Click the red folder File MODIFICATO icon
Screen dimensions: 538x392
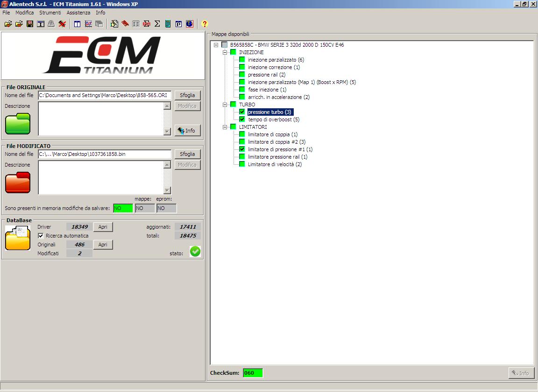pos(18,182)
